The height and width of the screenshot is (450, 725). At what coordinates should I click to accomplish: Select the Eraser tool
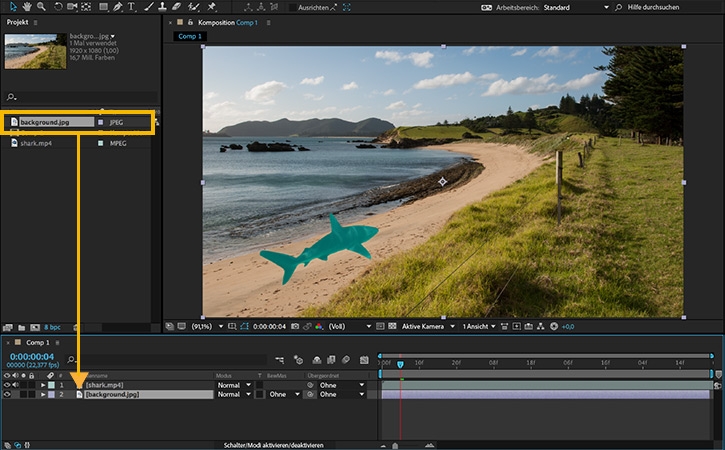178,7
